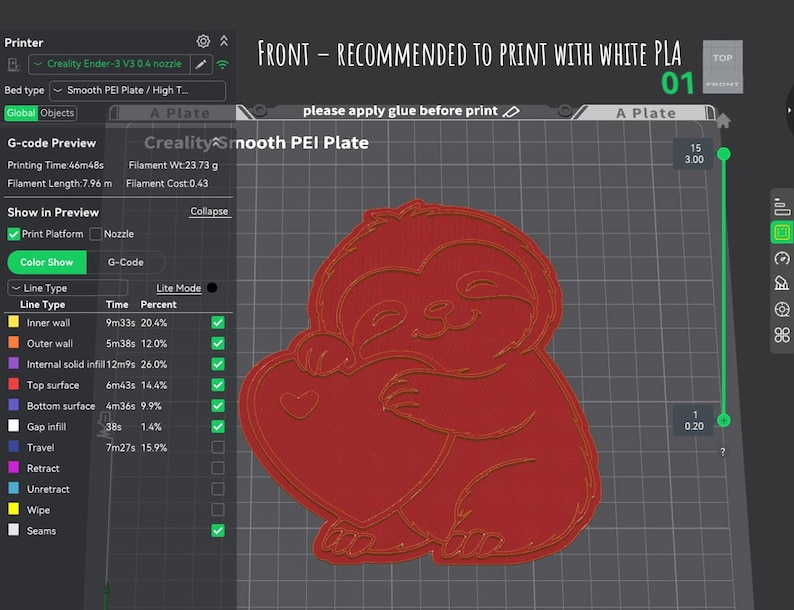Click the FRONT face of view cube

tap(723, 85)
